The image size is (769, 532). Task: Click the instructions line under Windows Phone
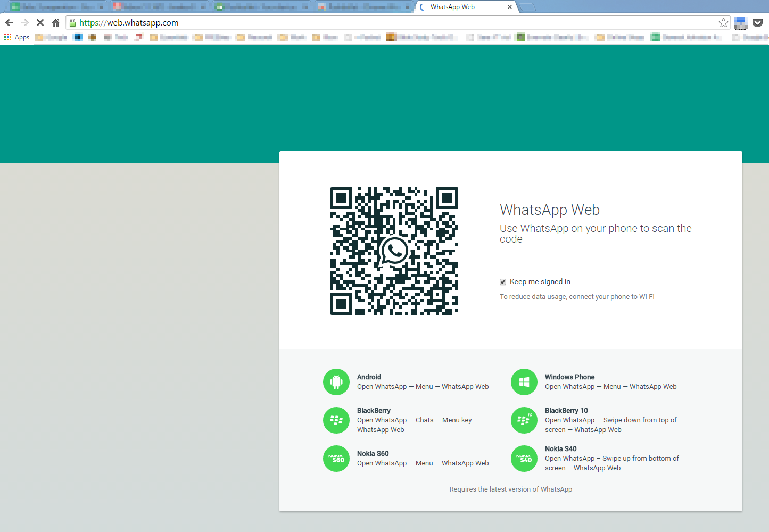[x=610, y=387]
